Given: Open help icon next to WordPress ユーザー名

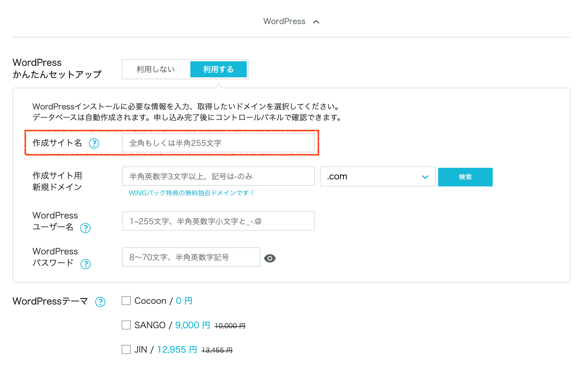Looking at the screenshot, I should [85, 228].
